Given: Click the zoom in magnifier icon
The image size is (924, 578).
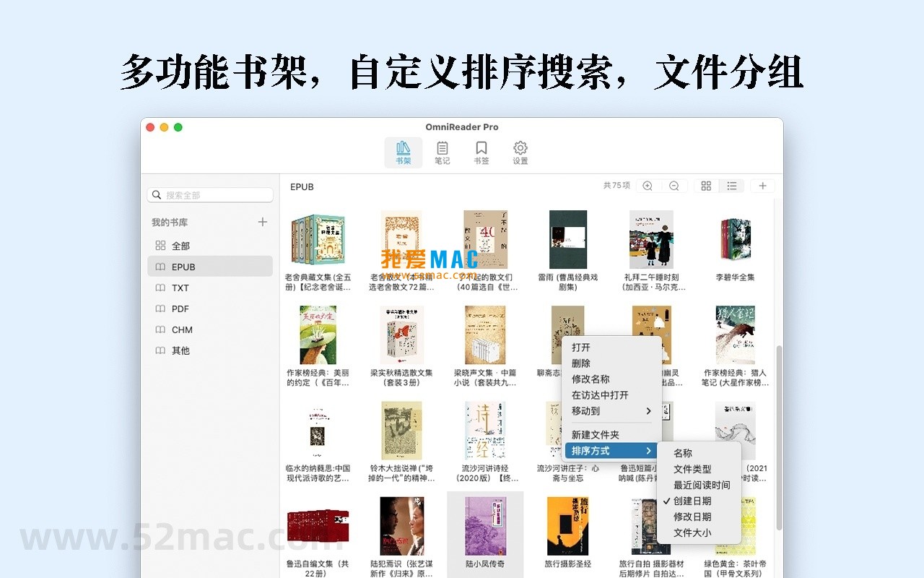Looking at the screenshot, I should point(648,186).
